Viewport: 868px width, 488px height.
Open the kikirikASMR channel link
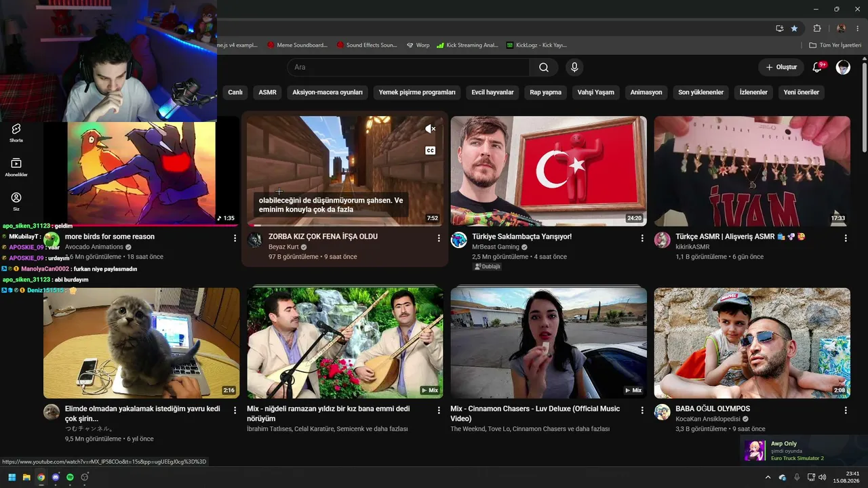692,247
